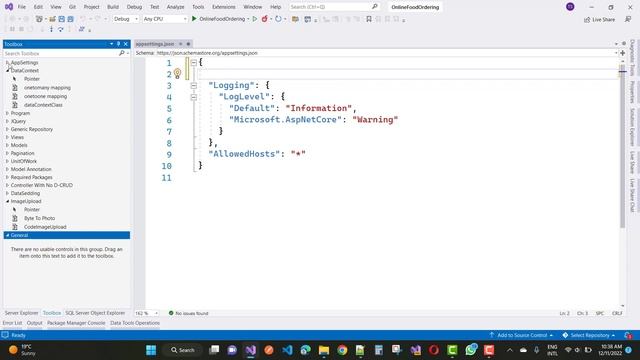640x360 pixels.
Task: Start debugging with the green play button
Action: tap(194, 19)
